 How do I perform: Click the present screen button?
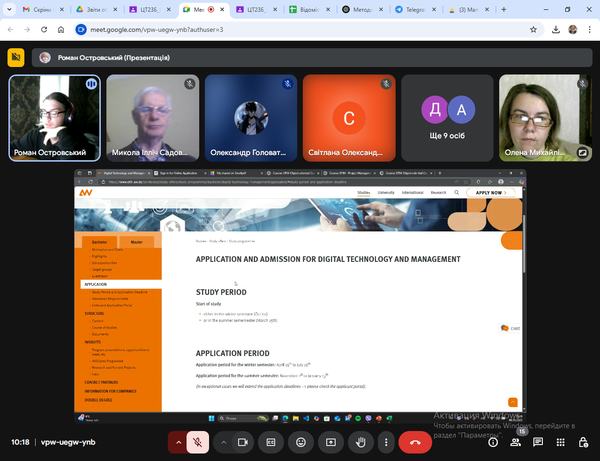click(330, 441)
